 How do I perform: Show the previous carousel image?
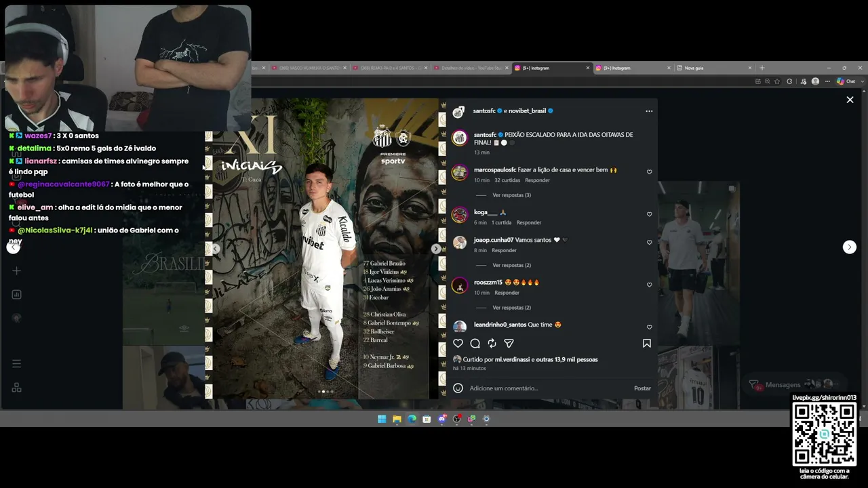pos(216,249)
